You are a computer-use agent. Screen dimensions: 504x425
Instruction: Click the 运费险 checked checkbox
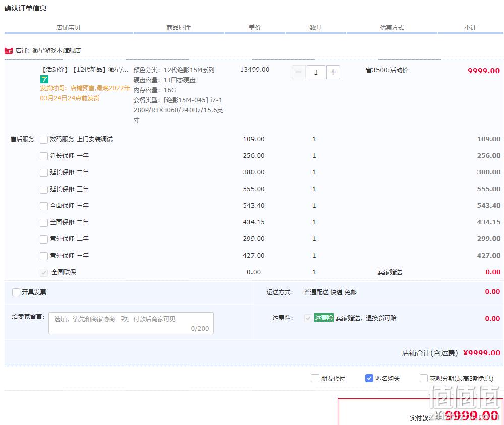pyautogui.click(x=308, y=318)
